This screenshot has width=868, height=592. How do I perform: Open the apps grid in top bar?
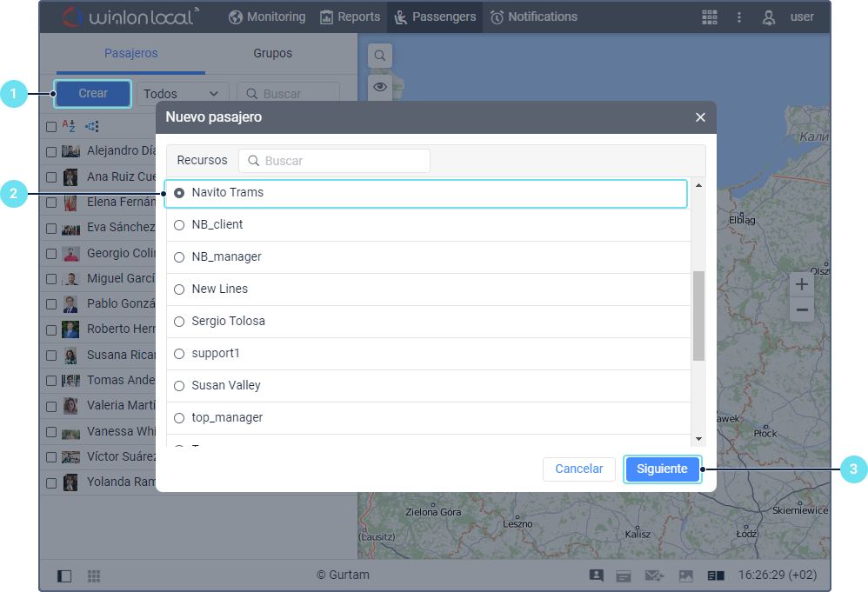tap(710, 17)
